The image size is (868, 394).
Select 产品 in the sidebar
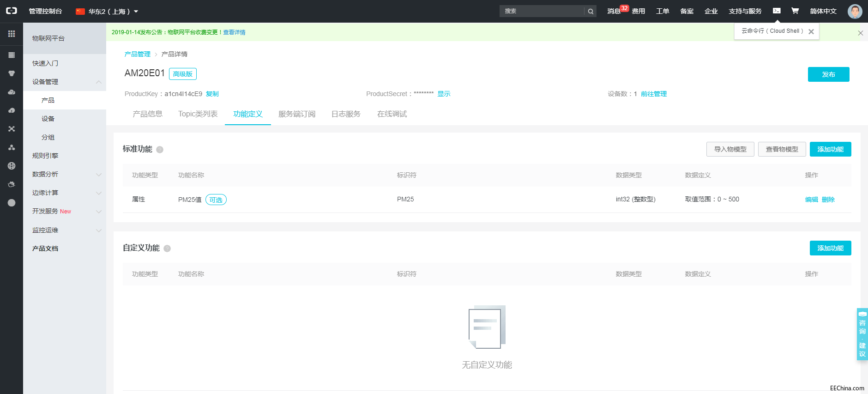(65, 100)
